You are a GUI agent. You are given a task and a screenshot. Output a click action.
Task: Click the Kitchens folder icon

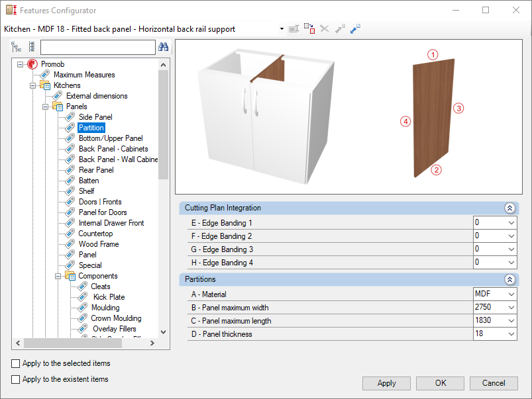pyautogui.click(x=45, y=85)
